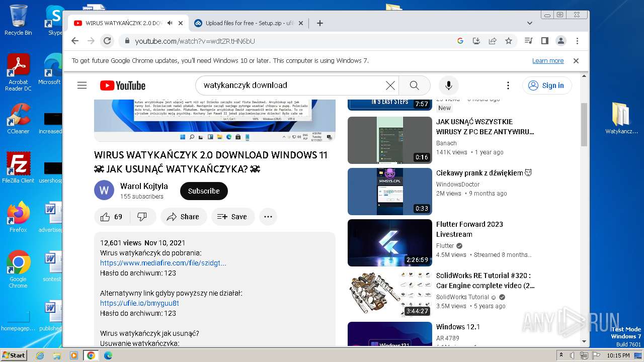Click the page vertical scrollbar thumb
644x362 pixels.
[584, 124]
